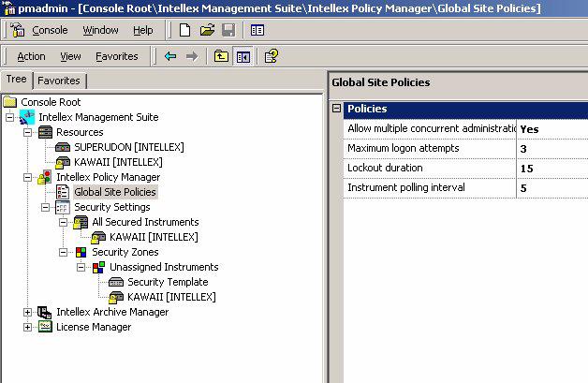
Task: Click the Instrument polling interval value 5
Action: pos(523,188)
